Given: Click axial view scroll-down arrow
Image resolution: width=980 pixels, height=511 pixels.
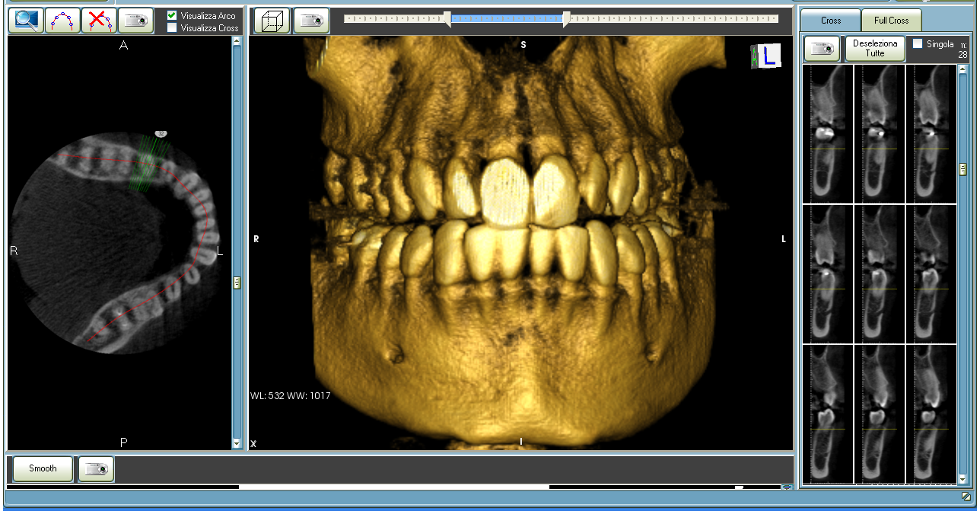Looking at the screenshot, I should 237,442.
